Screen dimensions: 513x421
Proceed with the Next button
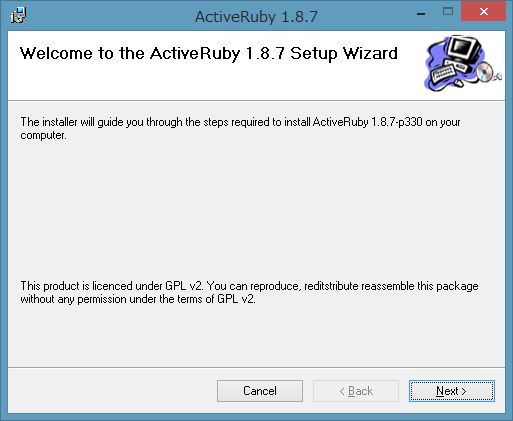click(452, 391)
